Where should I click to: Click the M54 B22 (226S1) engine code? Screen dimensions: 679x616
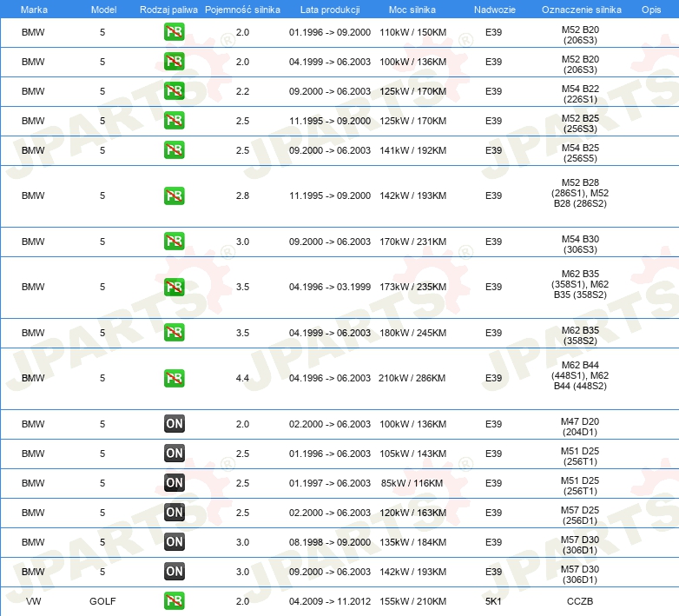(579, 92)
